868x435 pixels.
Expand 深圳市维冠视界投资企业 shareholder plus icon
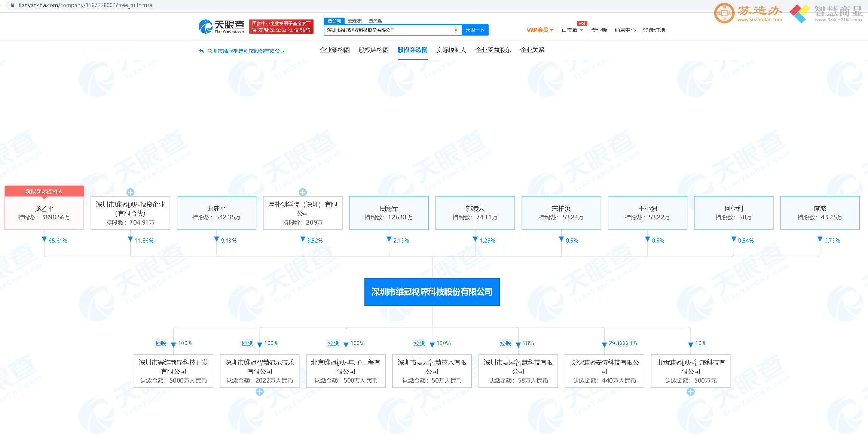[x=130, y=192]
